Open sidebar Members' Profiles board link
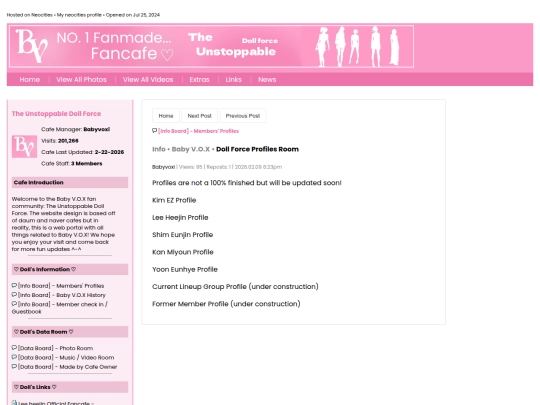The height and width of the screenshot is (405, 540). tap(61, 286)
